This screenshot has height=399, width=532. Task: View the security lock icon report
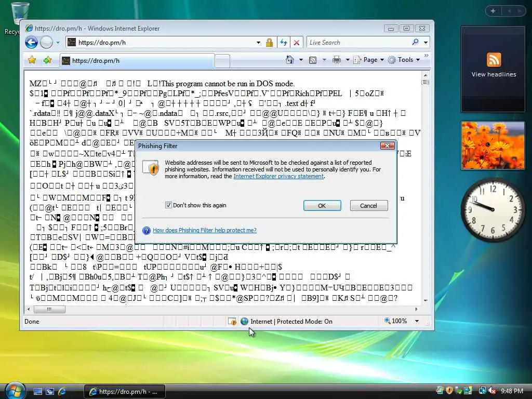coord(270,43)
